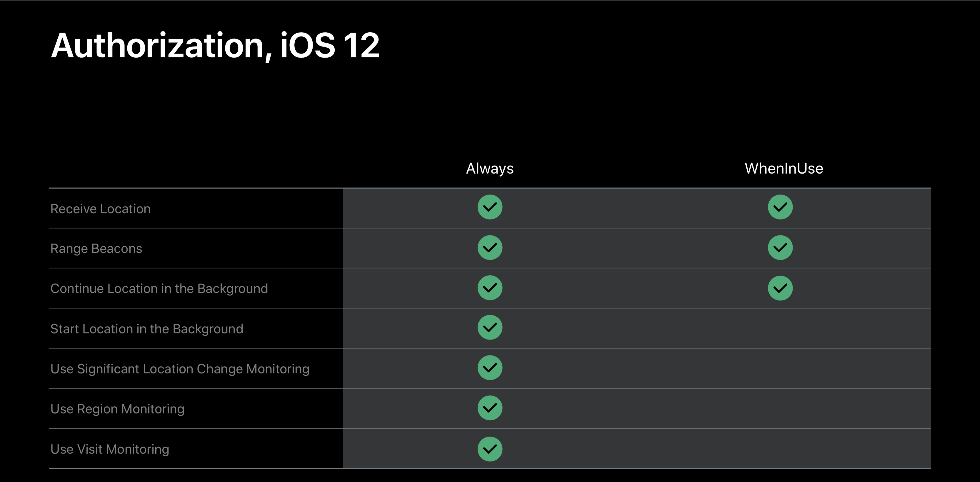Viewport: 980px width, 482px height.
Task: Select Always checkmark for Continue Location in Background
Action: [x=490, y=288]
